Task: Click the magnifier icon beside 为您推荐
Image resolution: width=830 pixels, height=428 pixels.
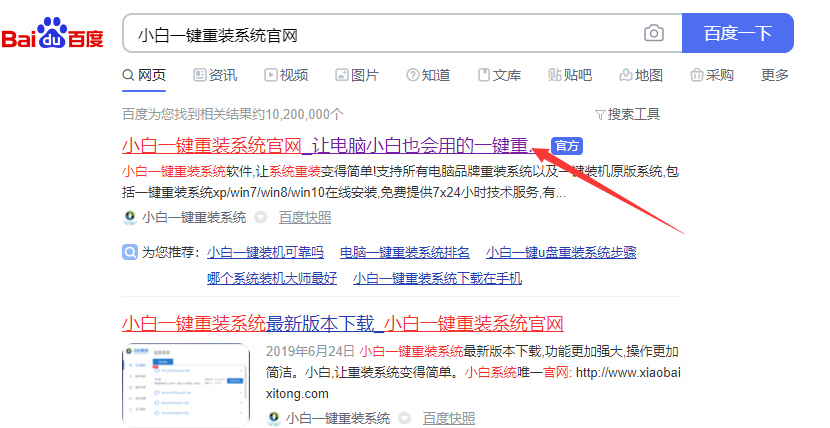Action: (x=130, y=252)
